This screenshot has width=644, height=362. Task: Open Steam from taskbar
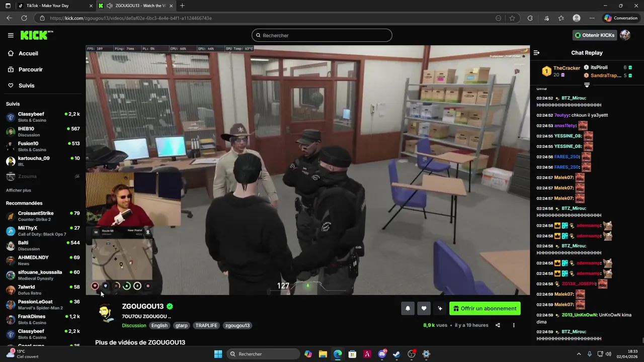396,354
